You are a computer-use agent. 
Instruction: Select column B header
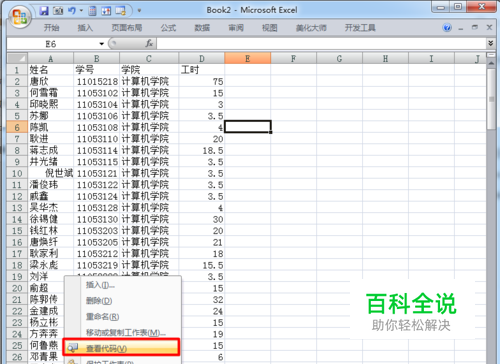pyautogui.click(x=97, y=59)
